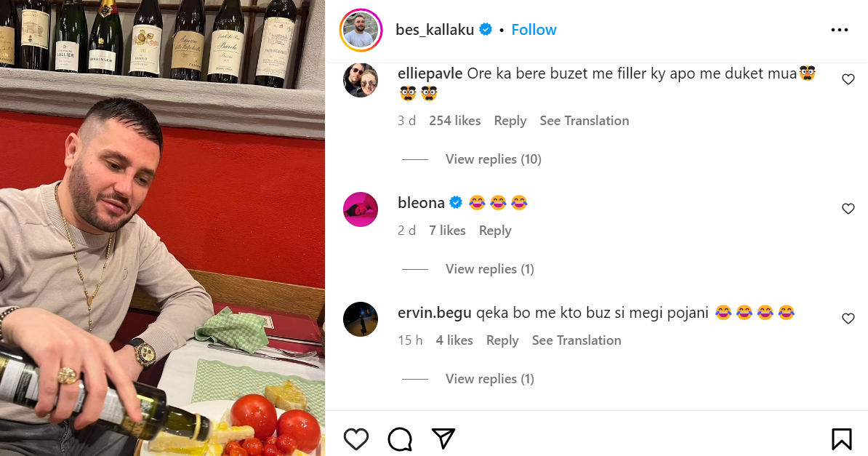Screen dimensions: 868x456
Task: Like the post with heart icon
Action: click(x=356, y=439)
